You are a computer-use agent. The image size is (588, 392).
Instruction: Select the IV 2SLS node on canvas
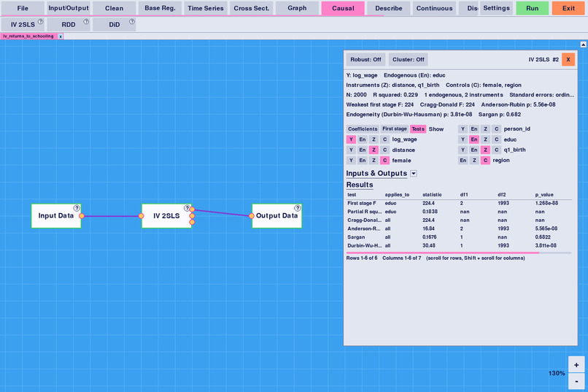click(x=166, y=215)
